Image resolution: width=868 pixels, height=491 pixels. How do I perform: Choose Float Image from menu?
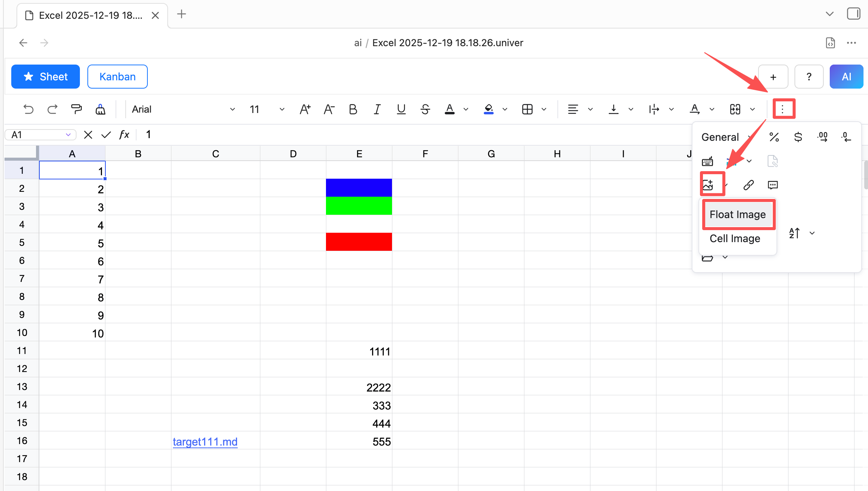[x=737, y=214]
